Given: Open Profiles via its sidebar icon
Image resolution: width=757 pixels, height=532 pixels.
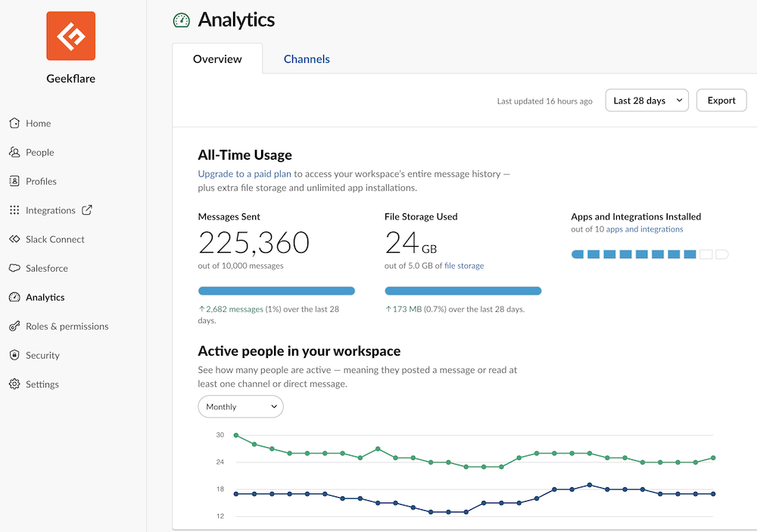Looking at the screenshot, I should pos(14,182).
